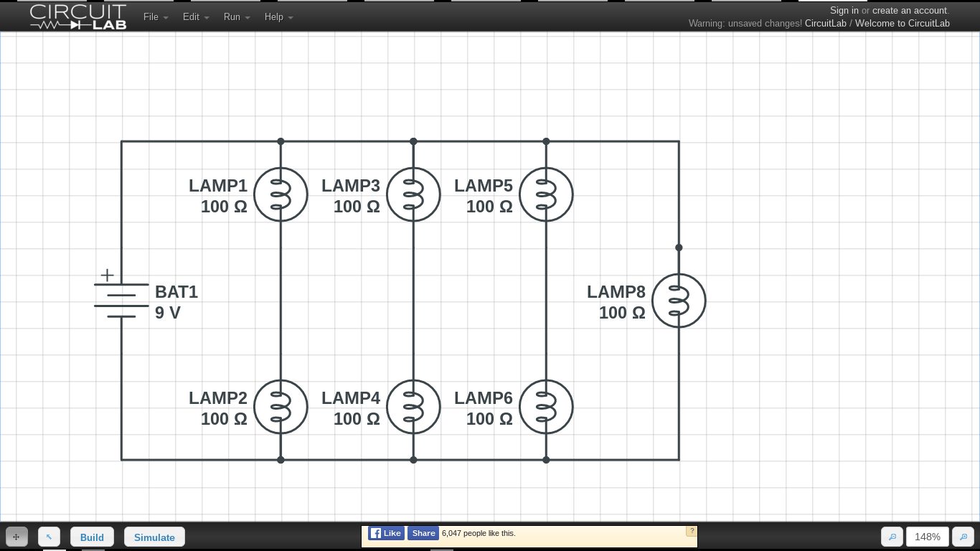This screenshot has height=551, width=980.
Task: Click the Sign in link
Action: tap(844, 10)
